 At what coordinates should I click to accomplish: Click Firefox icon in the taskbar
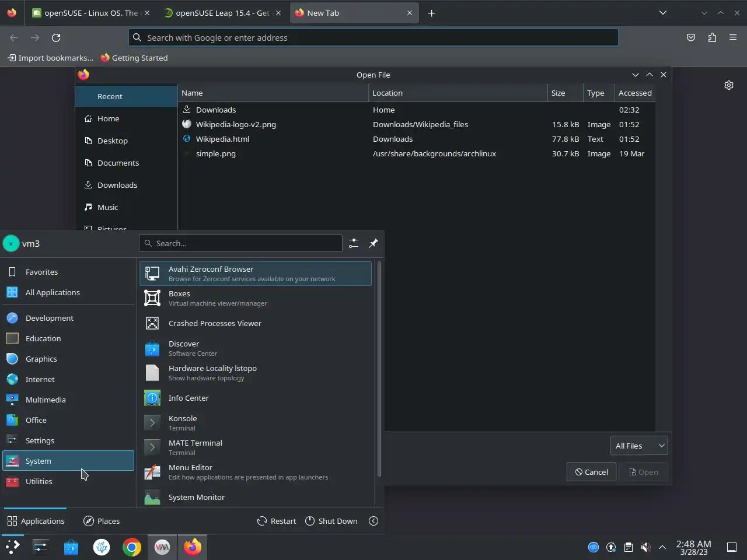[x=193, y=547]
